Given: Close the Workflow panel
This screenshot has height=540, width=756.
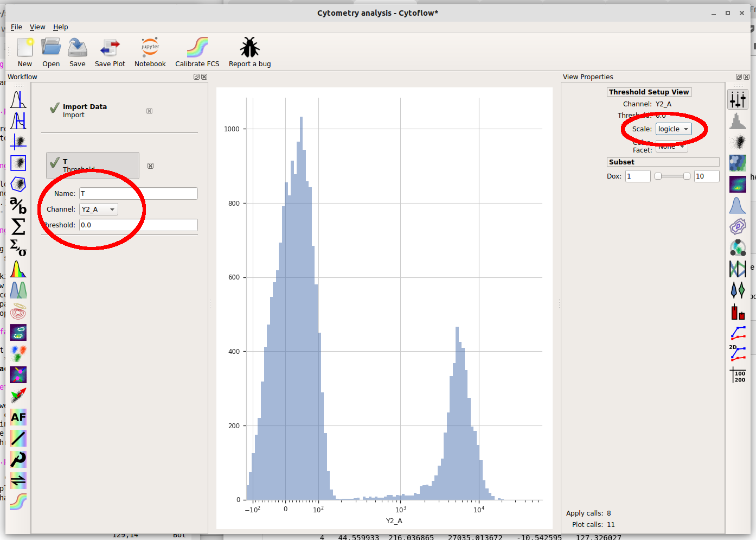Looking at the screenshot, I should pyautogui.click(x=204, y=77).
